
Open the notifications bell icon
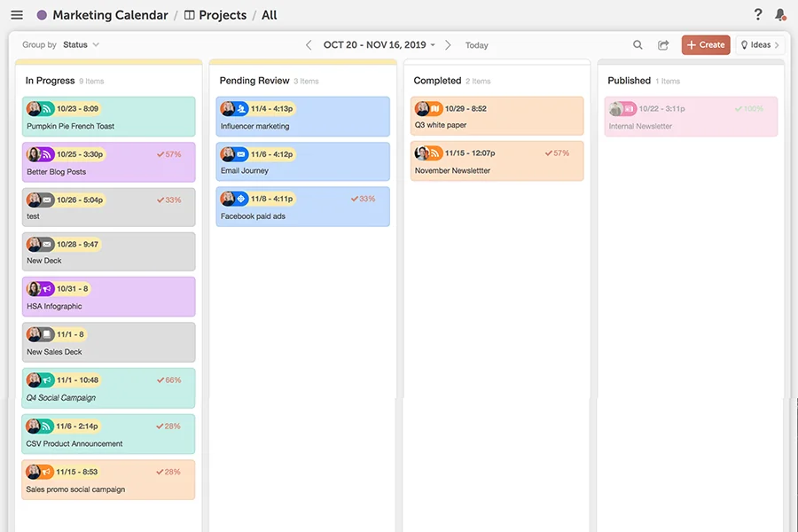pyautogui.click(x=779, y=14)
